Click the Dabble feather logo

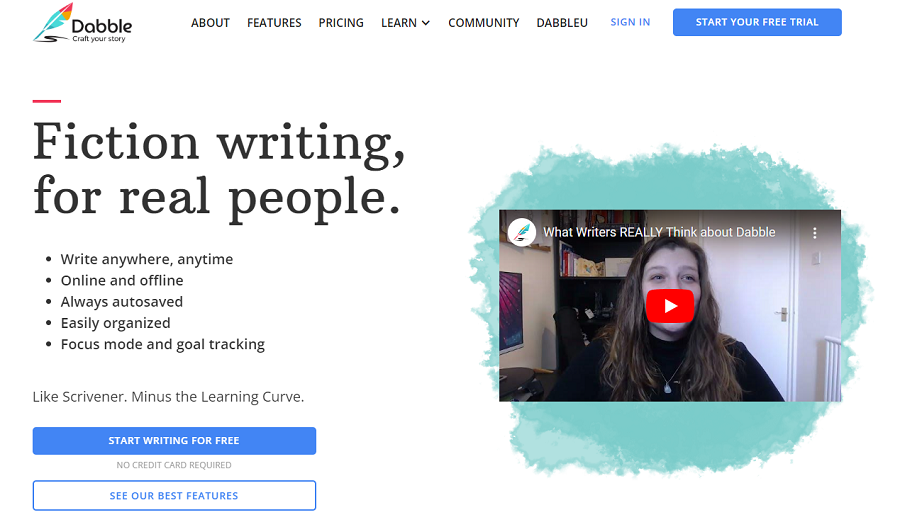[x=82, y=24]
